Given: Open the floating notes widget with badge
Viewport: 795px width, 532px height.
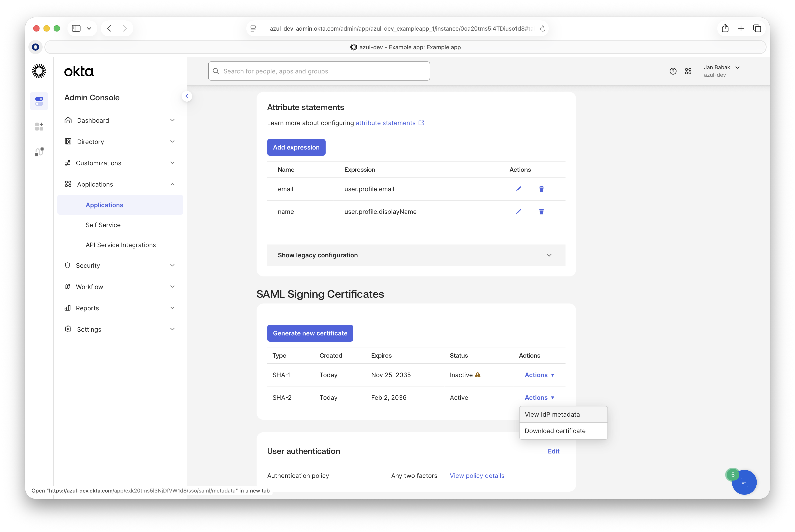Looking at the screenshot, I should coord(744,482).
